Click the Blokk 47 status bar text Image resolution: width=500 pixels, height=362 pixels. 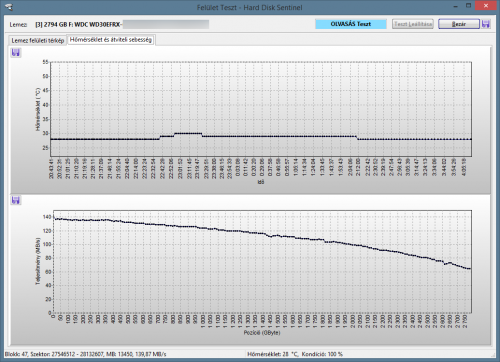tap(85, 354)
